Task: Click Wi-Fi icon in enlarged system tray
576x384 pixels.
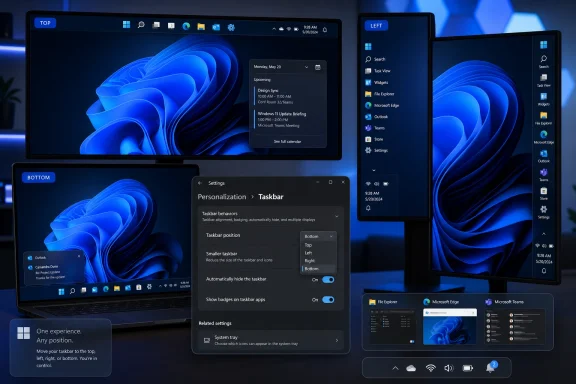Action: pos(431,368)
